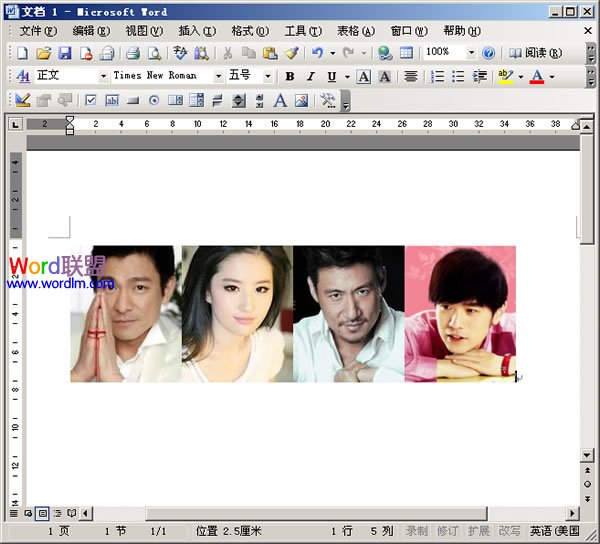Viewport: 600px width, 544px height.
Task: Open the 五号 font size dropdown
Action: (x=268, y=76)
